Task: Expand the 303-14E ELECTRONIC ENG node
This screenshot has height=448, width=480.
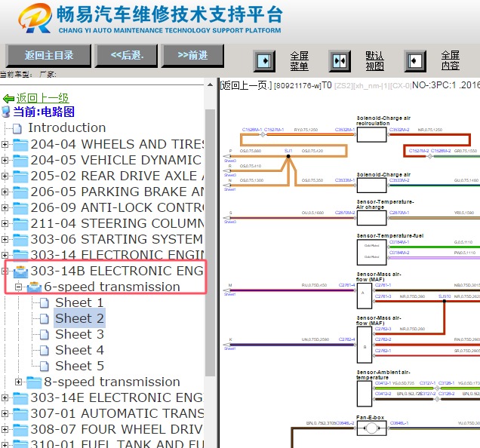Action: click(x=5, y=397)
